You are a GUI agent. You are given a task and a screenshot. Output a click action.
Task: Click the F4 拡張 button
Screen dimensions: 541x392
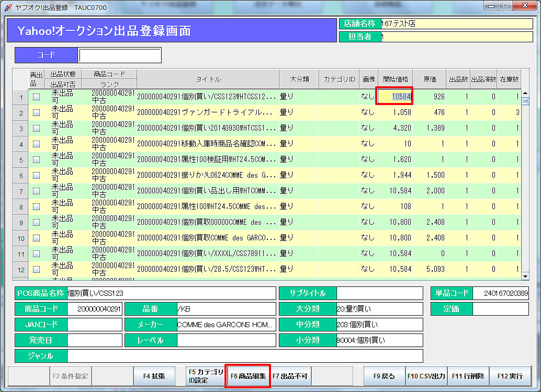coord(154,376)
